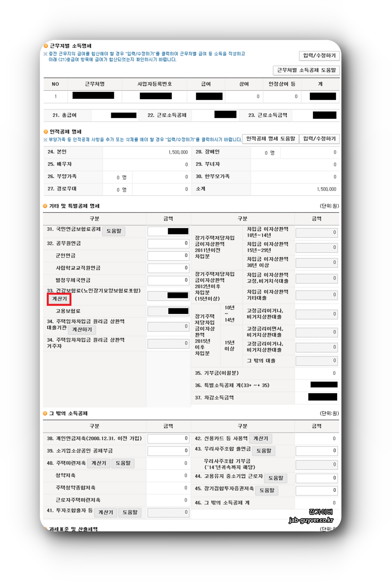Screen dimensions: 392x582
Task: Click 계산기 button for 투자조합출자 등
Action: coord(106,512)
